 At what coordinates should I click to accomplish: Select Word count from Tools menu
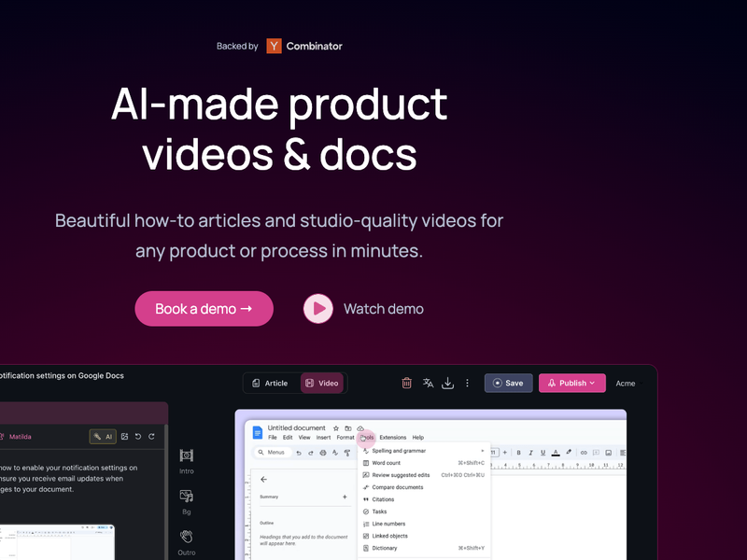tap(387, 463)
